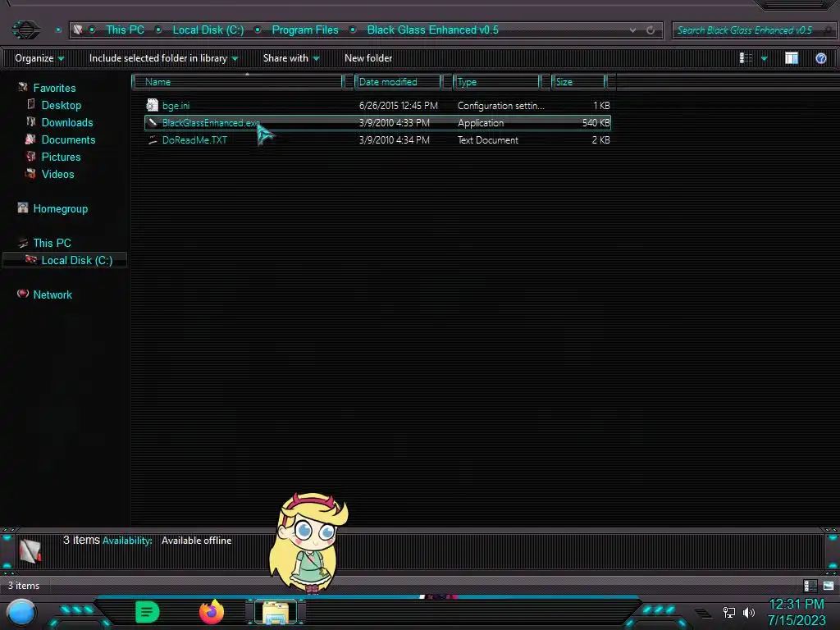Click the Program Files breadcrumb
Viewport: 840px width, 630px height.
click(x=305, y=30)
